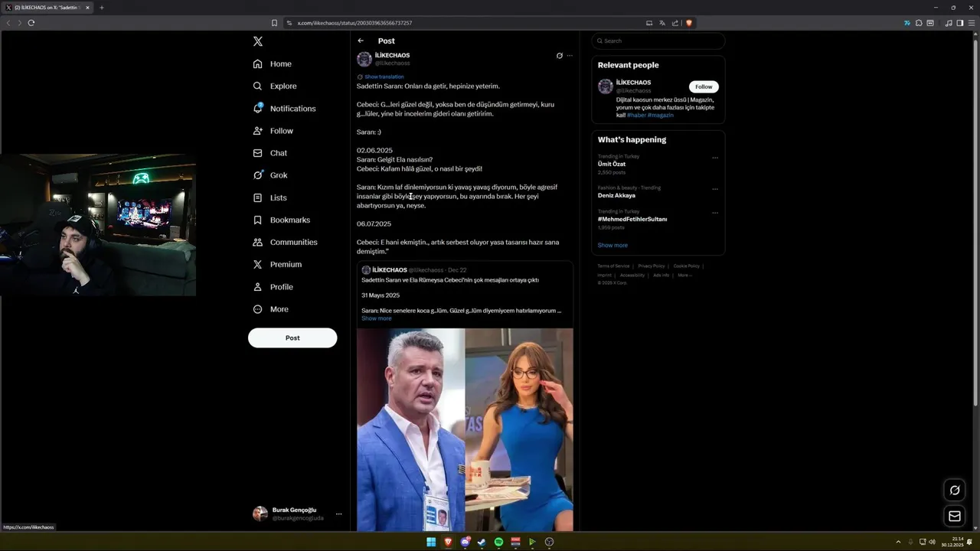Open Steam from the taskbar
Screen dimensions: 980x551
point(482,542)
